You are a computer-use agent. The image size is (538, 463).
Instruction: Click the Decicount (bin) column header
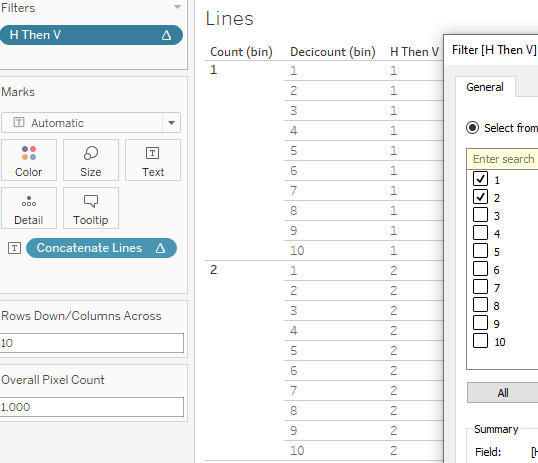tap(332, 52)
